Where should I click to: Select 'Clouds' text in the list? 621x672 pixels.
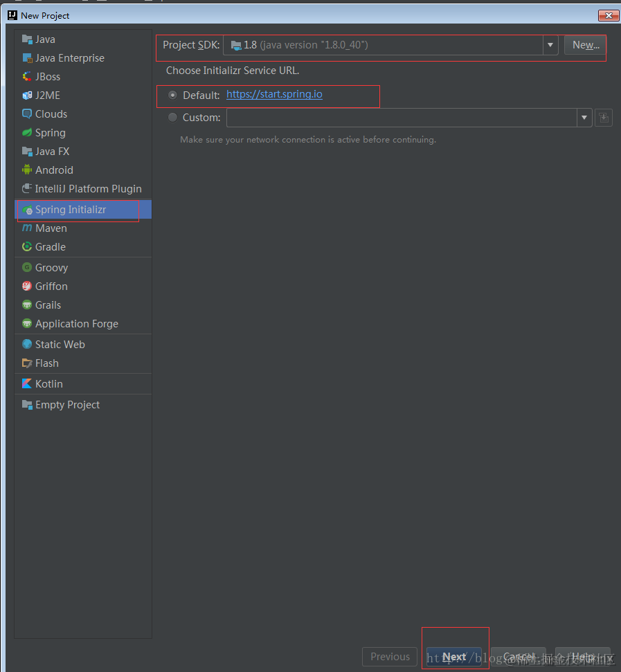tap(51, 114)
